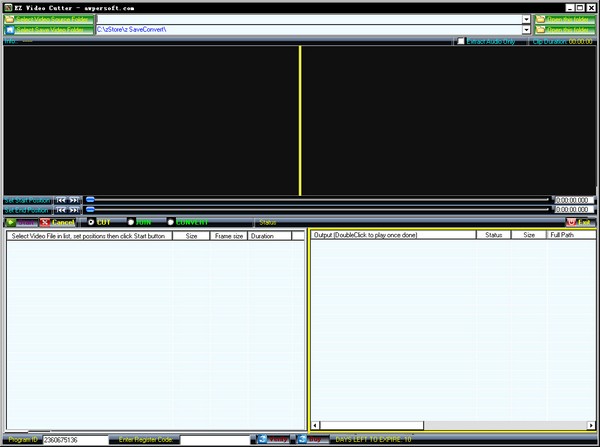The height and width of the screenshot is (447, 600).
Task: Step start position forward with skip icon
Action: (x=74, y=200)
